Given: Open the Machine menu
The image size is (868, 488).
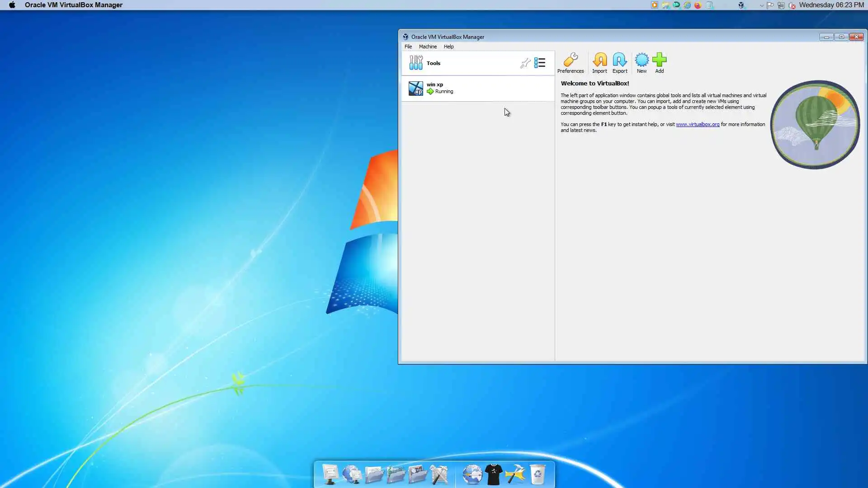Looking at the screenshot, I should (x=427, y=47).
